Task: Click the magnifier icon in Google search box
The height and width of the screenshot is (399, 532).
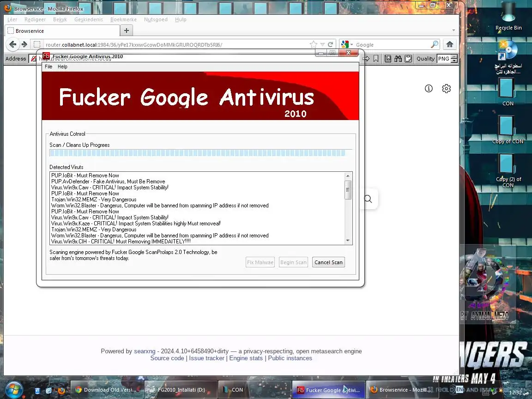Action: click(435, 44)
